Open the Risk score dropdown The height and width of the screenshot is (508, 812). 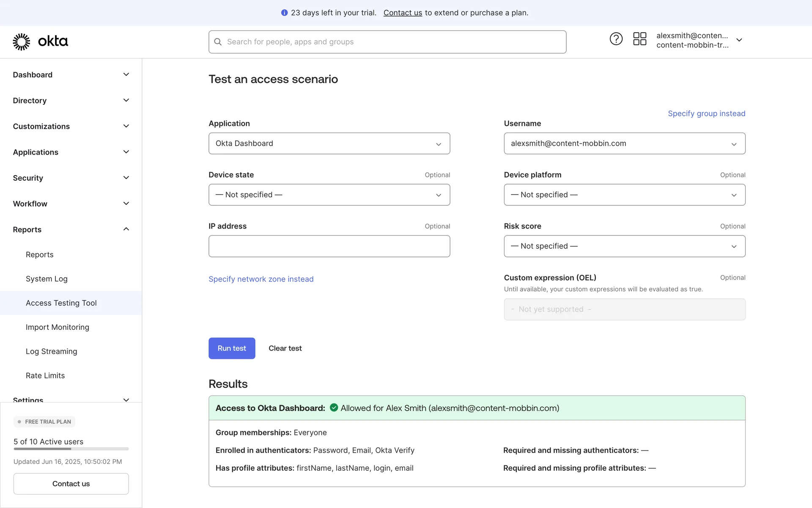(x=624, y=246)
